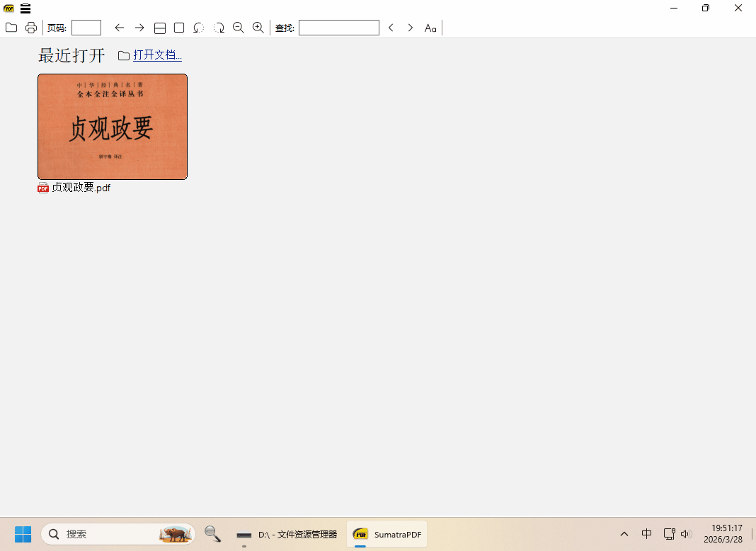
Task: Find next match arrow
Action: 411,28
